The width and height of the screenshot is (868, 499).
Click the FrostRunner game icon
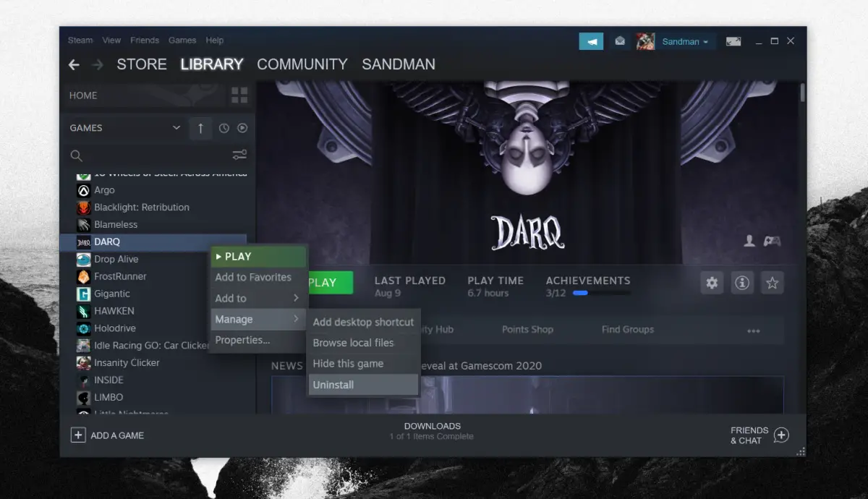(83, 276)
